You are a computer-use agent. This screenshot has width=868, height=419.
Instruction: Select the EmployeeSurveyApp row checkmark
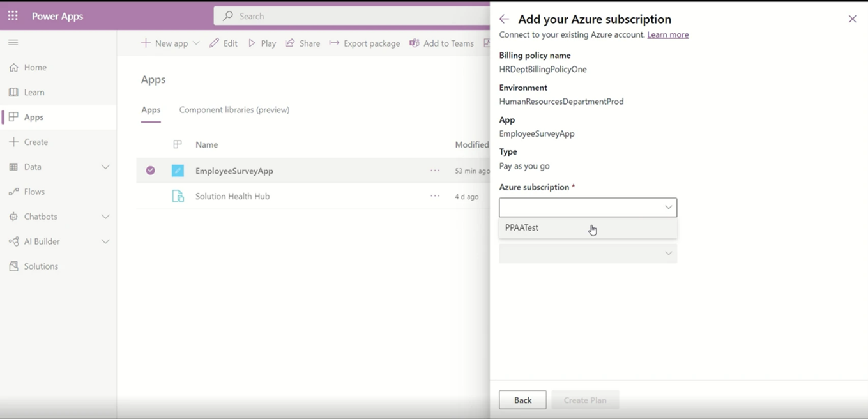point(149,171)
